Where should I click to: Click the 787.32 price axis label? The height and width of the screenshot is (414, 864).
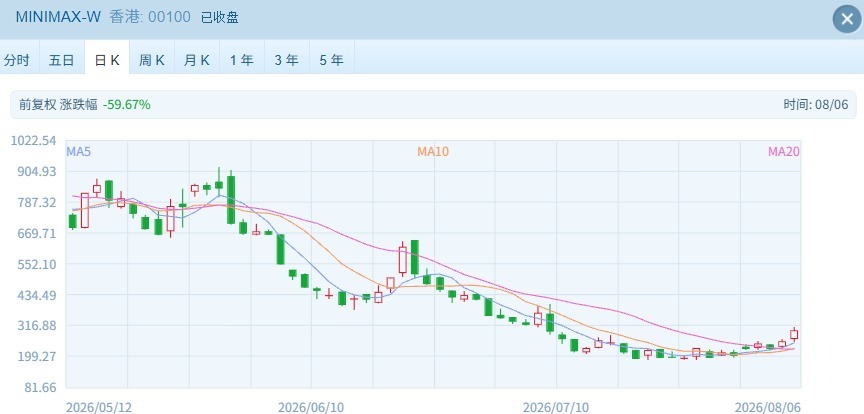click(x=37, y=202)
